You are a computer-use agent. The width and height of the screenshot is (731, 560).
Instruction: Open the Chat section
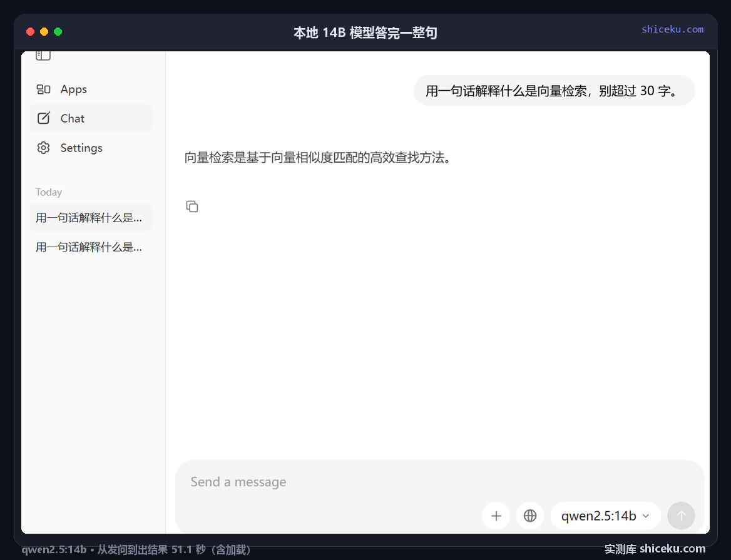91,118
